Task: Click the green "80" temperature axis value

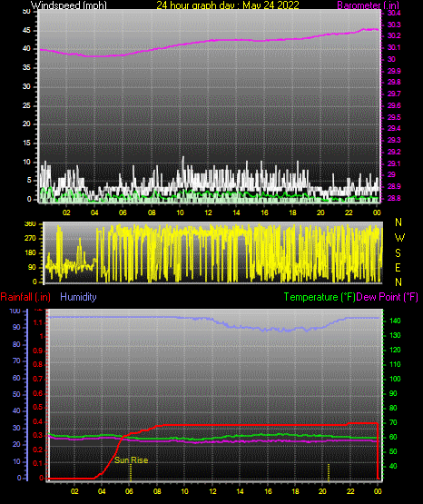Action: point(393,408)
